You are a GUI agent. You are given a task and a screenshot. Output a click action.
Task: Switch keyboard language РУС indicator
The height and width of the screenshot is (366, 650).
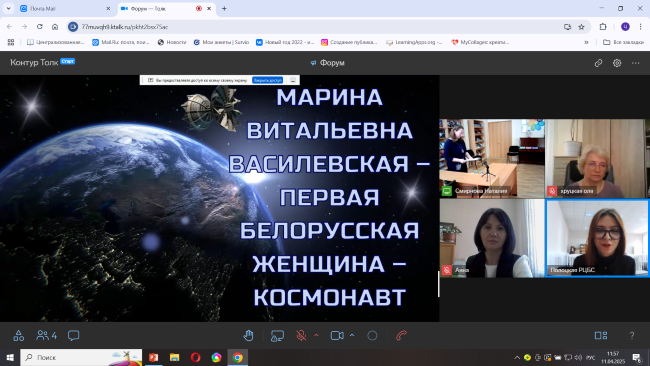click(x=591, y=357)
